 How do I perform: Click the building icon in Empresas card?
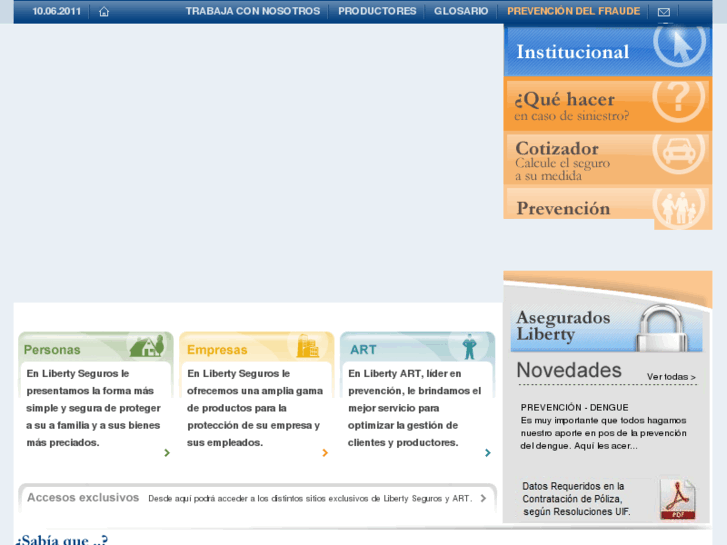307,346
